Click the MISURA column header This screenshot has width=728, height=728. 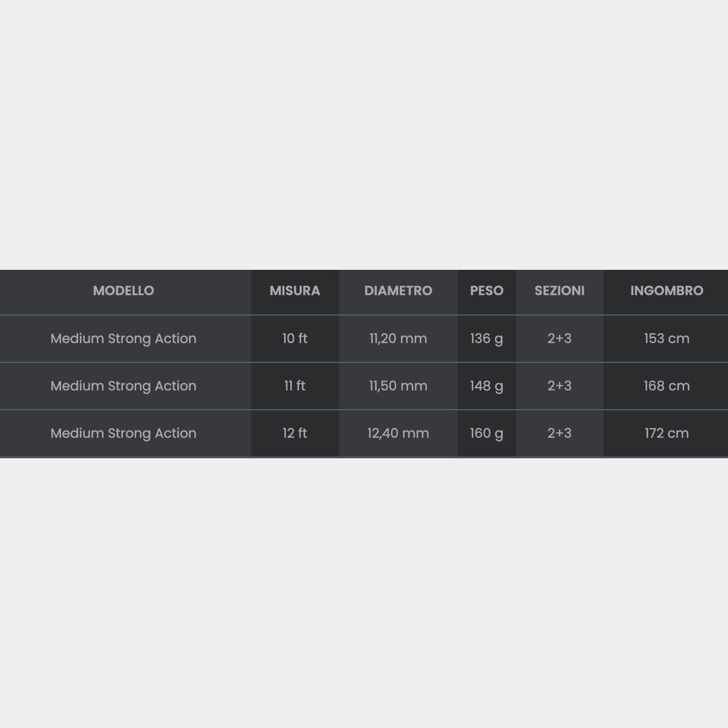(x=295, y=291)
